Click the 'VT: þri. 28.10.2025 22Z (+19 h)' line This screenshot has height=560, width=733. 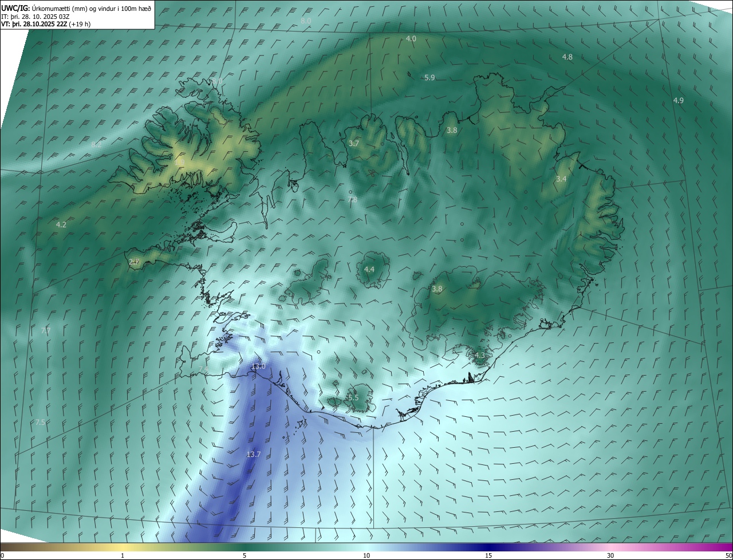point(45,24)
